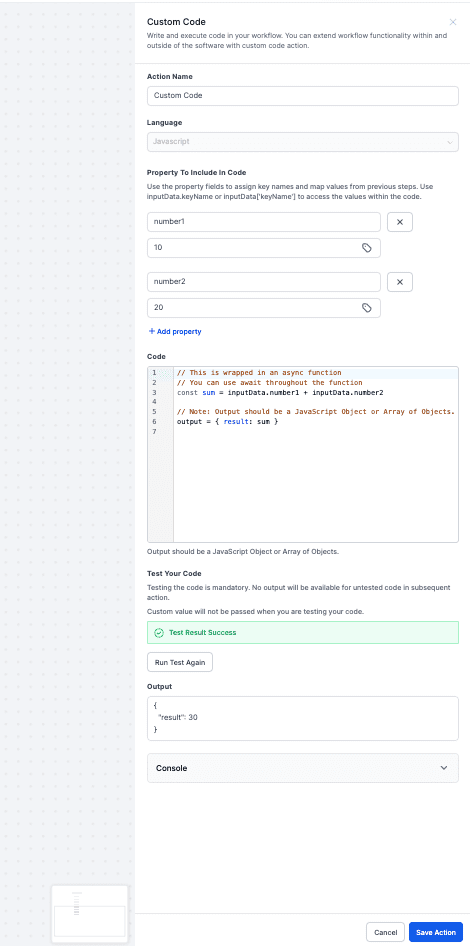
Task: Click the plus Add property link
Action: click(175, 331)
